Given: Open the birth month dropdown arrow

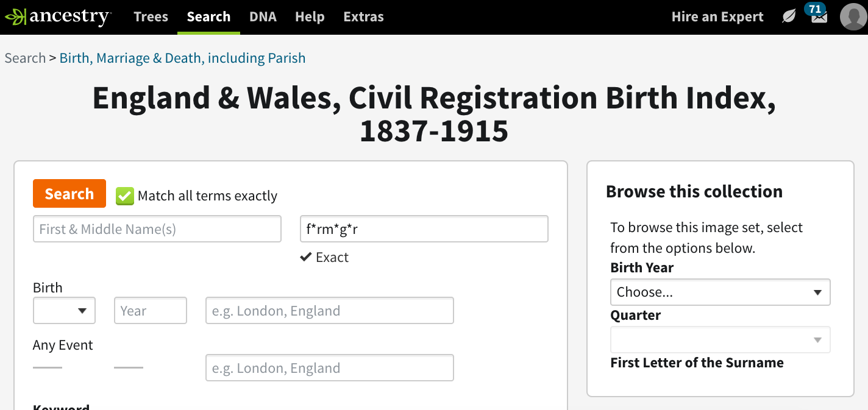Looking at the screenshot, I should (x=82, y=311).
